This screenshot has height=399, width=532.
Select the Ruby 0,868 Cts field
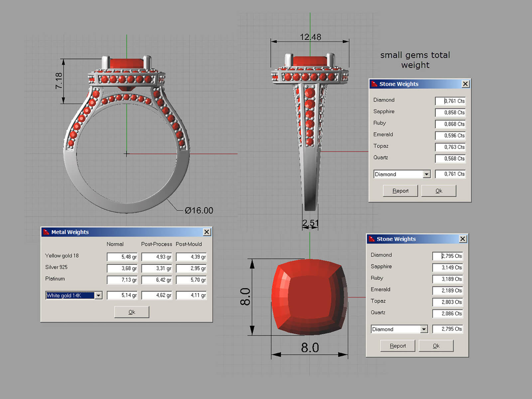click(450, 124)
